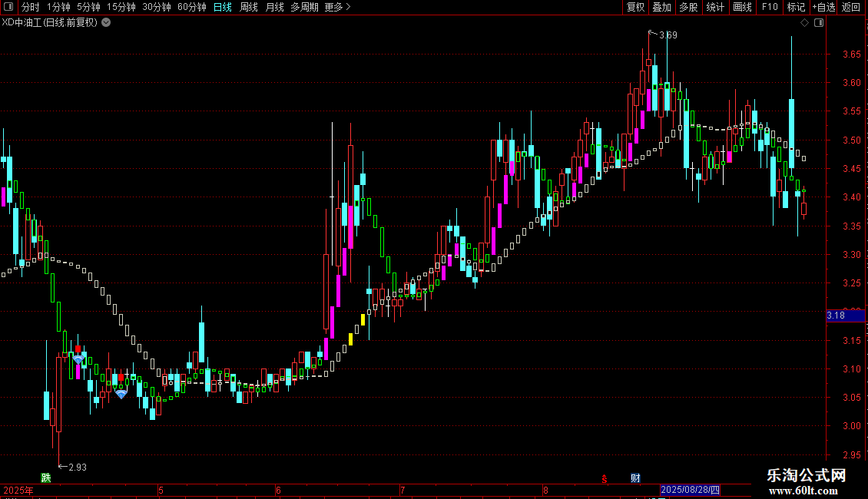Viewport: 868px width, 499px height.
Task: Click month 8 on the time axis
Action: coord(545,490)
